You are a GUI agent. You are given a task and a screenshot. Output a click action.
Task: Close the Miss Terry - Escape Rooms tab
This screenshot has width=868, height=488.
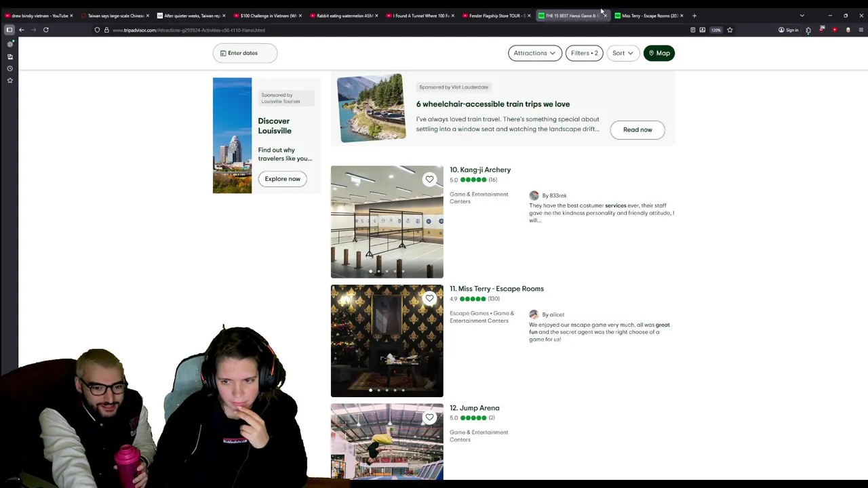point(682,16)
